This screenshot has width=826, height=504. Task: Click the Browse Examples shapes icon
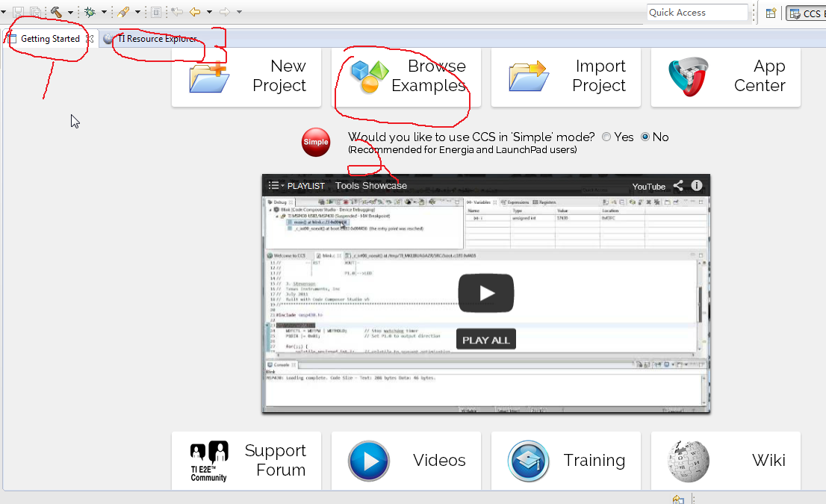pos(370,77)
